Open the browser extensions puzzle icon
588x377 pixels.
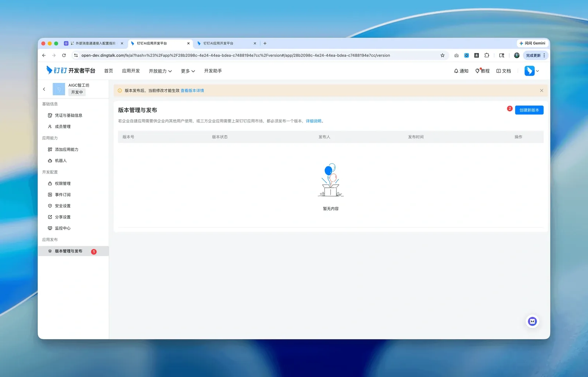(x=487, y=55)
